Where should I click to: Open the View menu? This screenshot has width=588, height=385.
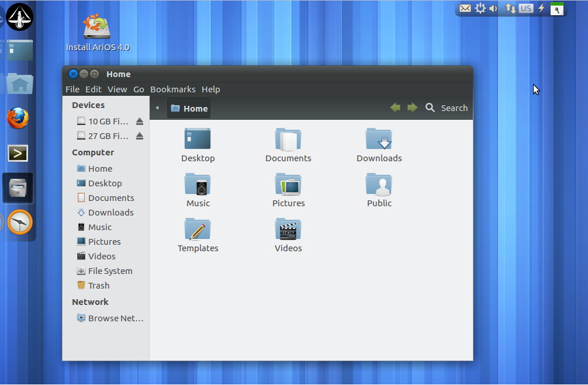click(117, 89)
